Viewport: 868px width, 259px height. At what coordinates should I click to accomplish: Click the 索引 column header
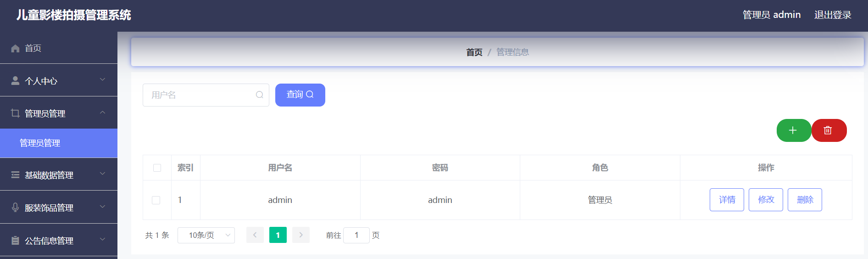click(x=185, y=168)
